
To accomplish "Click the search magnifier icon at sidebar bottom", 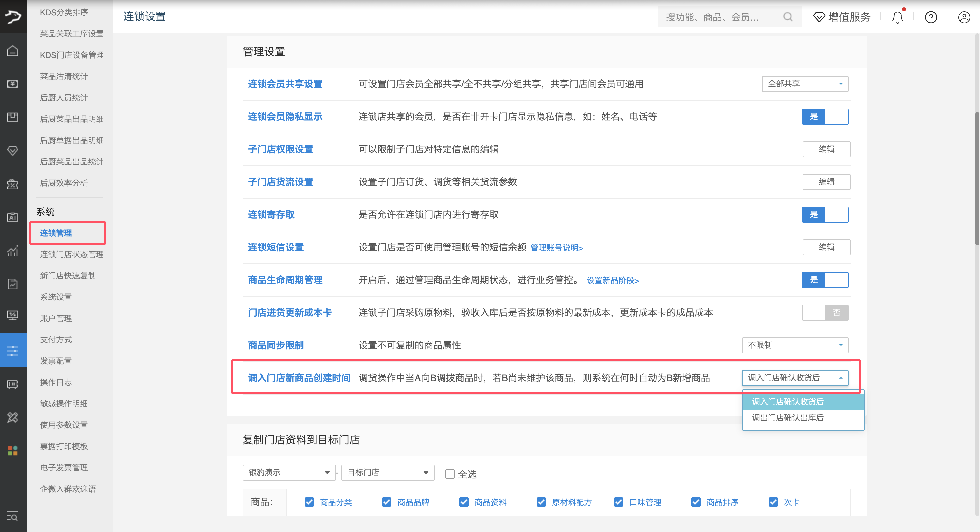I will click(13, 517).
